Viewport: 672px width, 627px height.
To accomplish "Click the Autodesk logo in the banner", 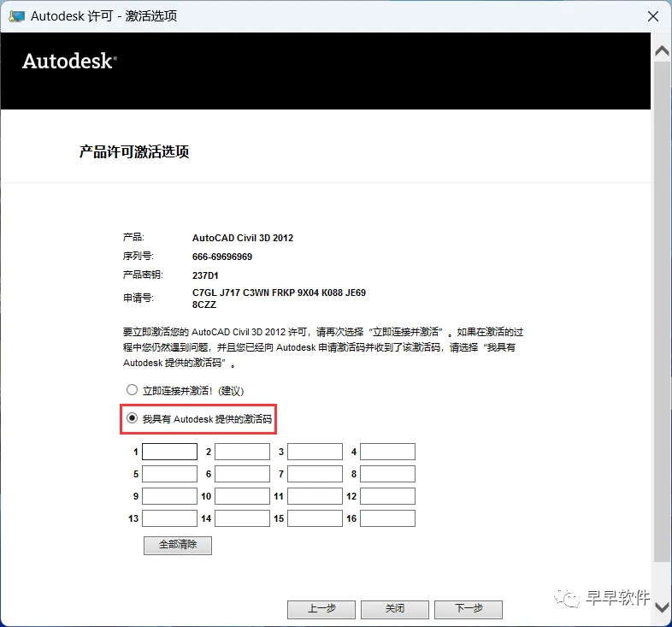I will point(69,61).
